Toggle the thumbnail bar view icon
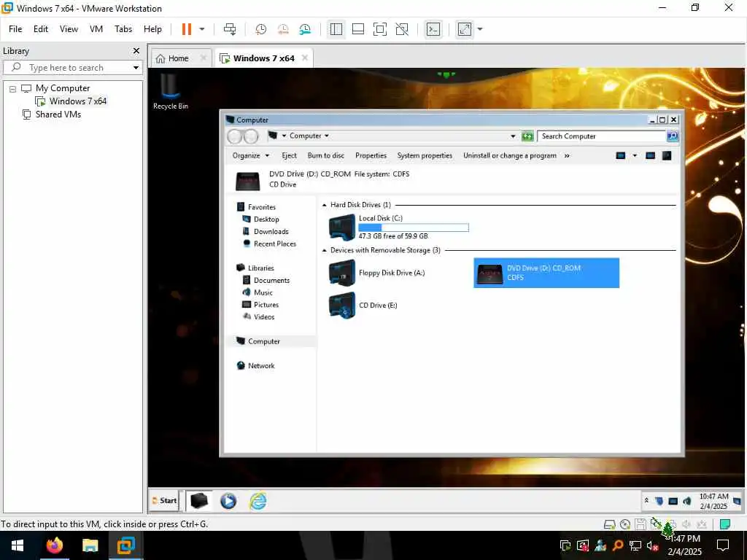Viewport: 747px width, 560px height. click(357, 29)
